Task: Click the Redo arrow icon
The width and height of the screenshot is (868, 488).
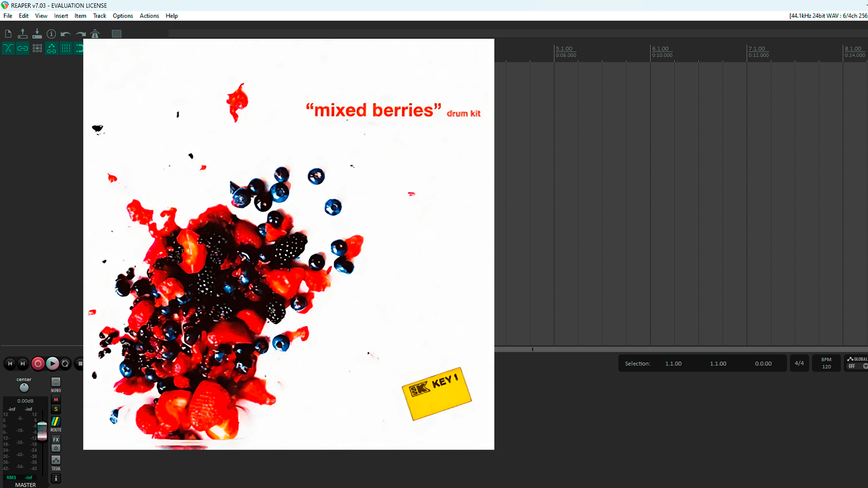Action: 81,34
